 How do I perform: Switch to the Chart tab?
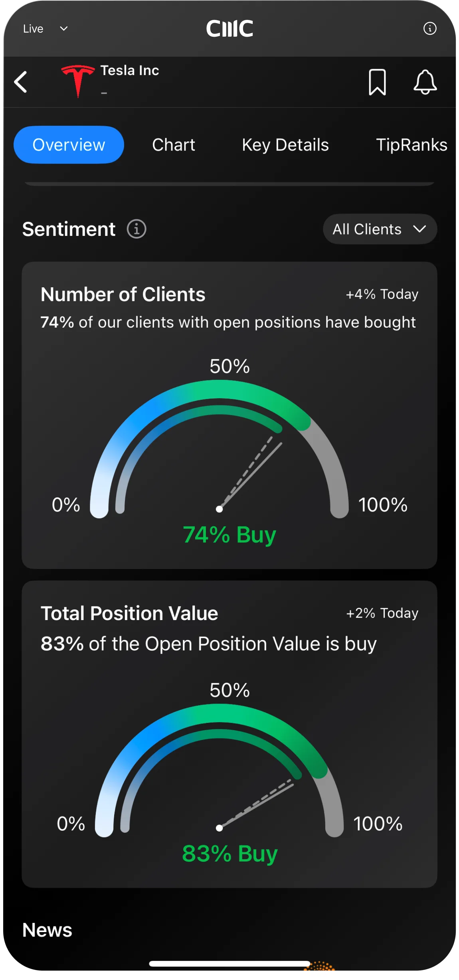pyautogui.click(x=174, y=145)
